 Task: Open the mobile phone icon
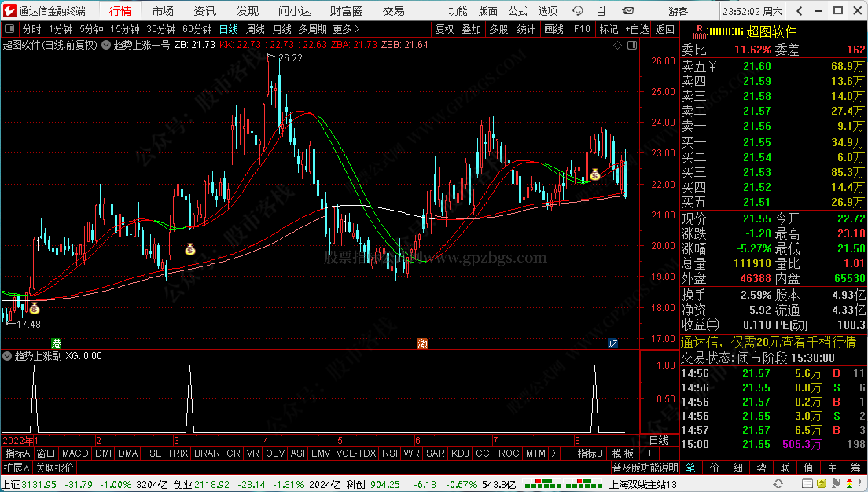tap(601, 11)
